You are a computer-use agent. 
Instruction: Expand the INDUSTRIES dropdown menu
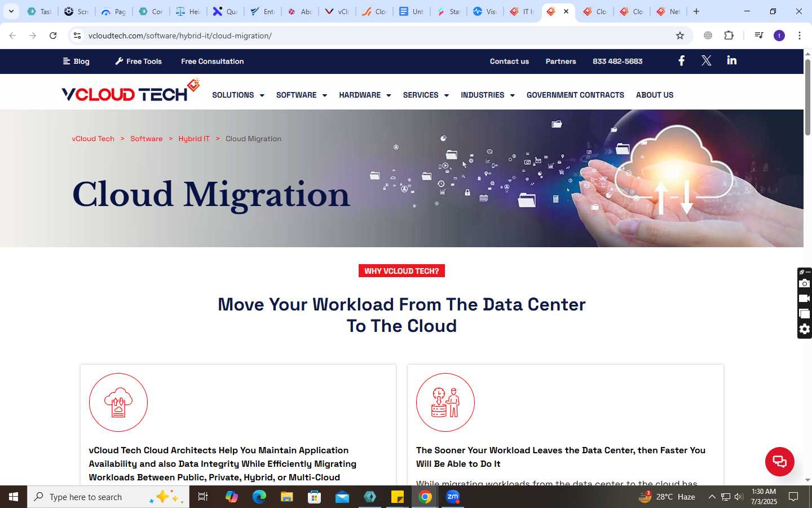pyautogui.click(x=488, y=95)
